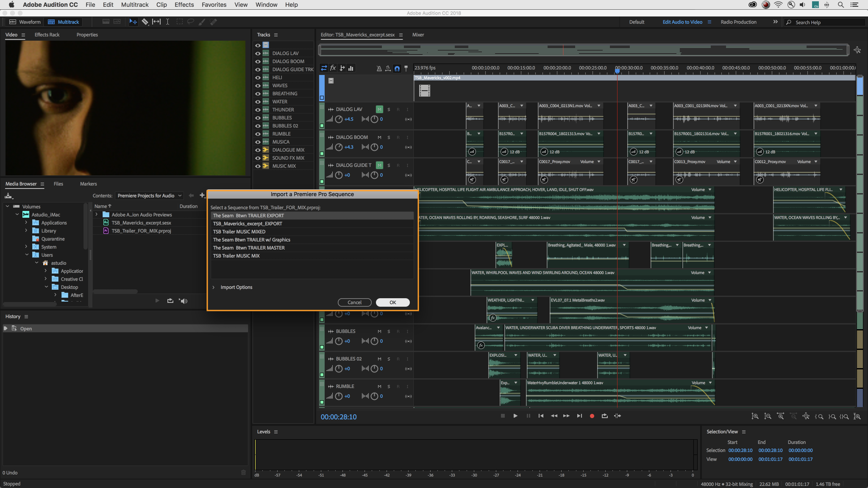This screenshot has width=868, height=488.
Task: Open the Premiere Projects for Audio dropdown
Action: tap(149, 195)
